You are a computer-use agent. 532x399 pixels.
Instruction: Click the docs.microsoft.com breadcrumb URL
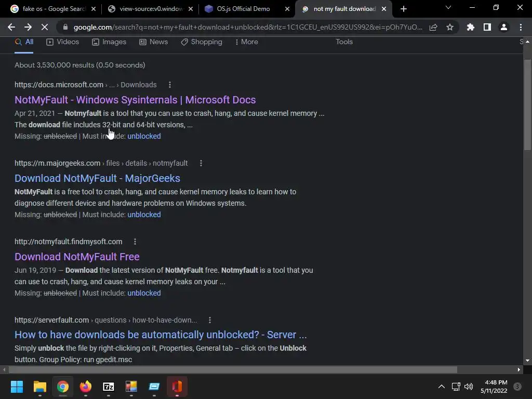(86, 85)
